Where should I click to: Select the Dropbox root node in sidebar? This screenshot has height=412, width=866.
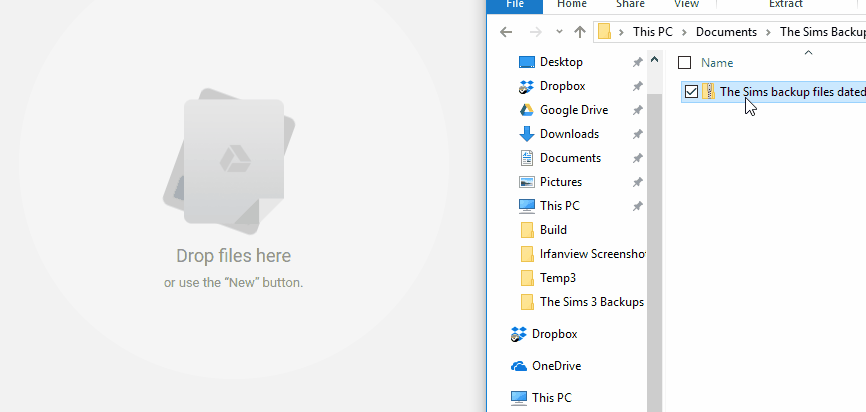(554, 334)
